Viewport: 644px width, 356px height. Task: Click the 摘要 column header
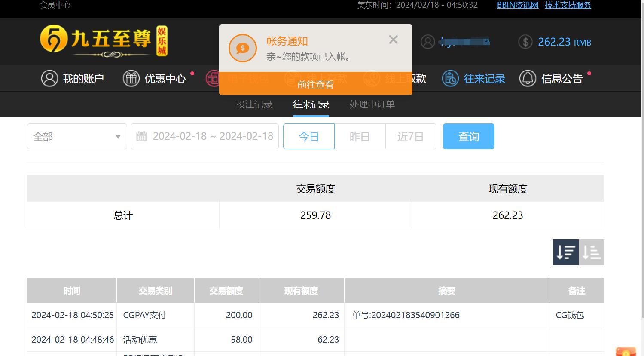click(x=447, y=291)
